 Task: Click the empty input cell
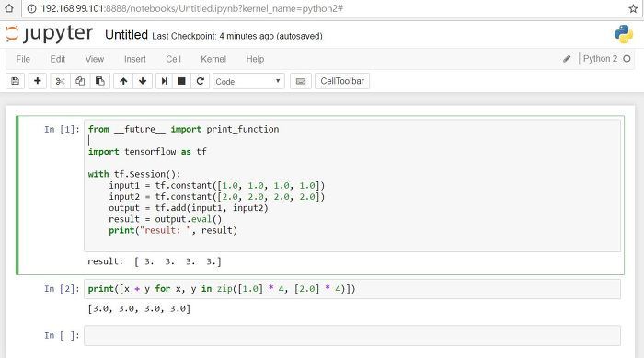352,335
